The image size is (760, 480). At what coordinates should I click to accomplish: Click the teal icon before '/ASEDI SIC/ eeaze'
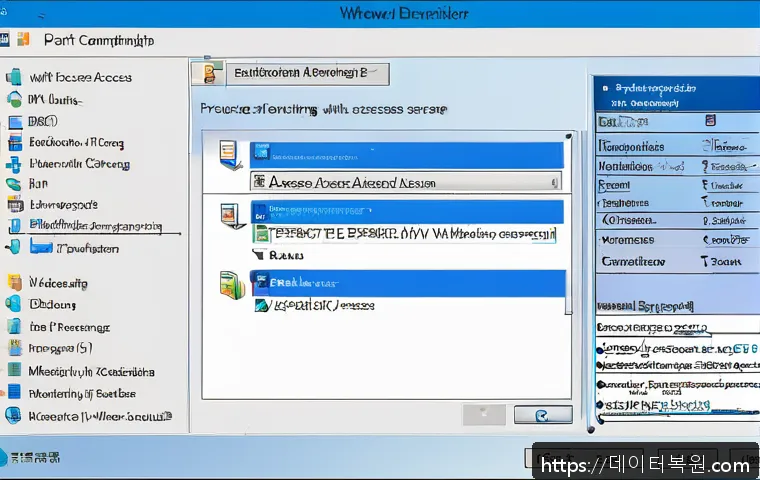[261, 305]
